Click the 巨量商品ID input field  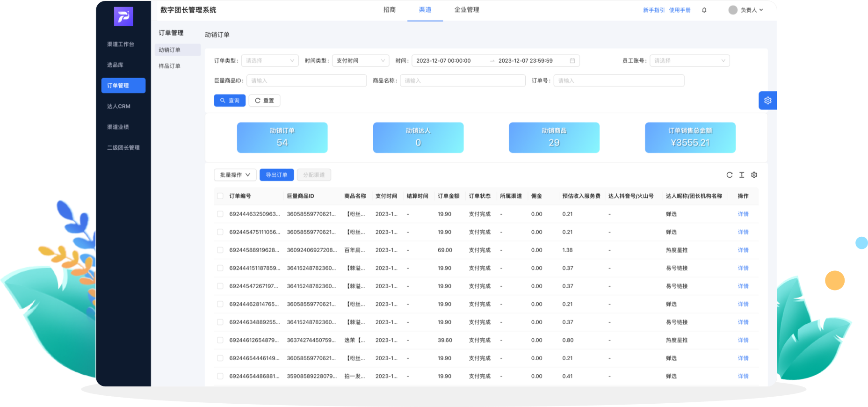[x=306, y=81]
